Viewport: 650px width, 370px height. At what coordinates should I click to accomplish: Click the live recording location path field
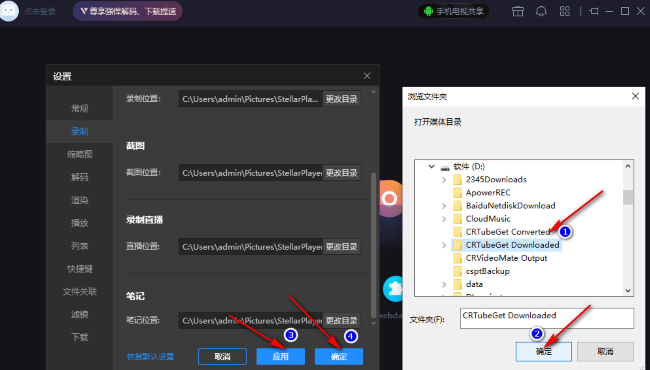(250, 247)
